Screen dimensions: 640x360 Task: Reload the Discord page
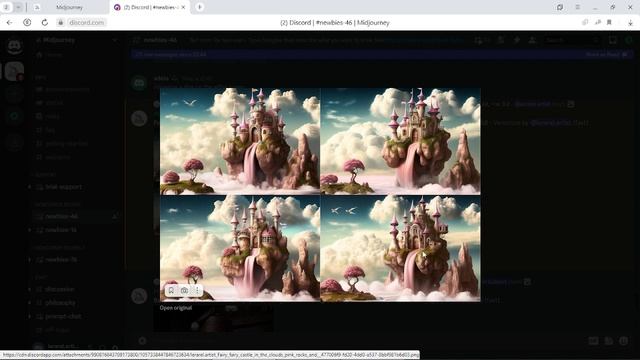tap(44, 22)
